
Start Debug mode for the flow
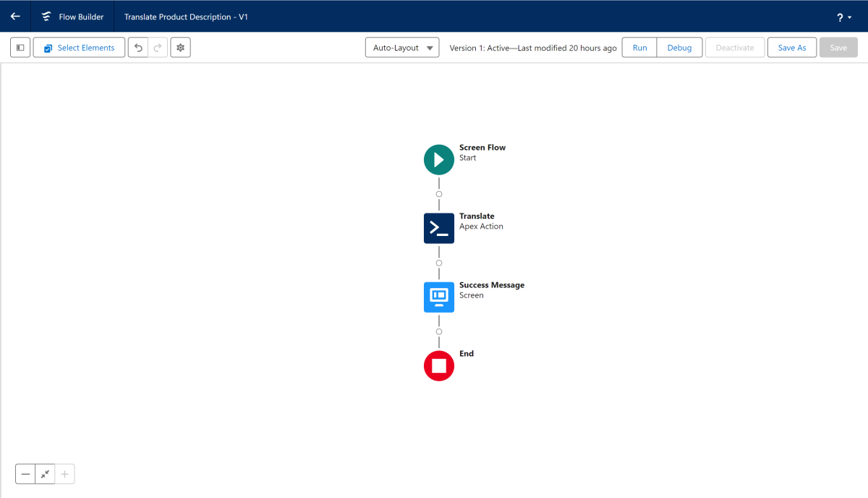point(679,48)
